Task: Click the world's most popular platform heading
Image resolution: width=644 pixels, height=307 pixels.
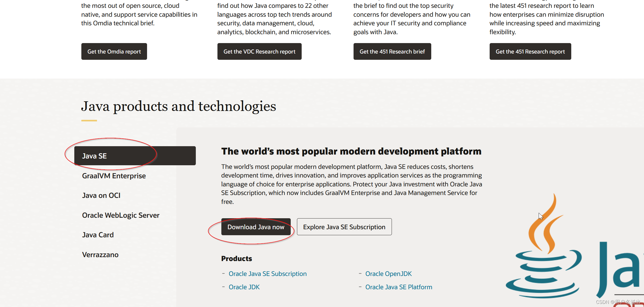Action: (x=351, y=151)
